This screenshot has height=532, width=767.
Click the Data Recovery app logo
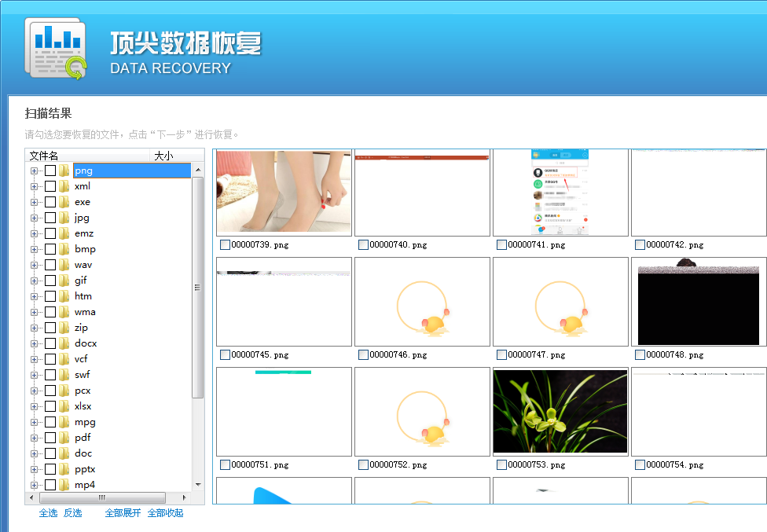click(x=56, y=49)
